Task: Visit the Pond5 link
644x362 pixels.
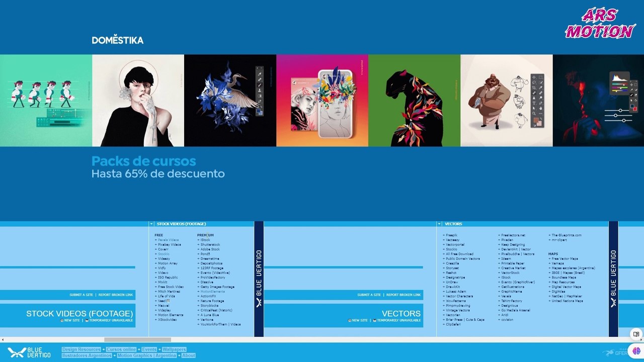Action: click(205, 254)
